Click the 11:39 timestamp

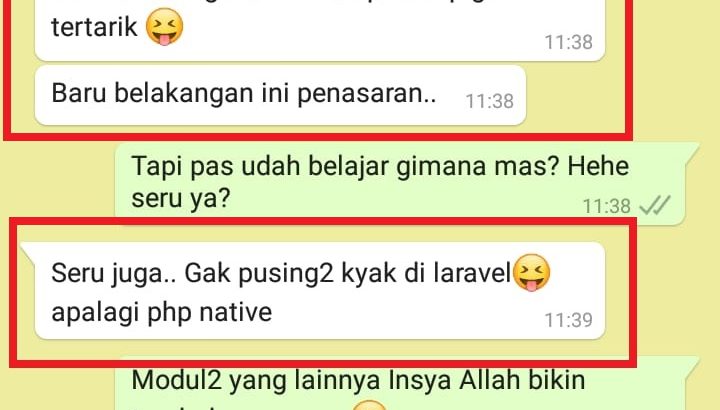(568, 320)
